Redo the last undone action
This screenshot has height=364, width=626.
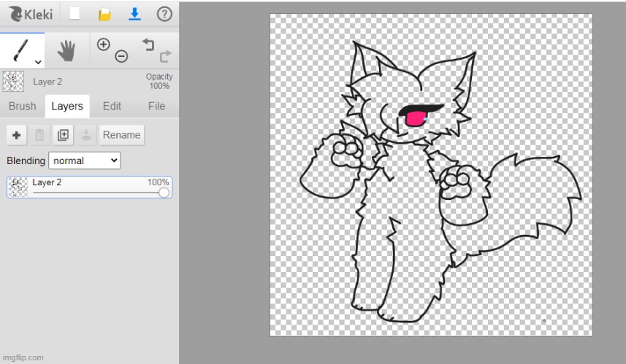click(165, 56)
